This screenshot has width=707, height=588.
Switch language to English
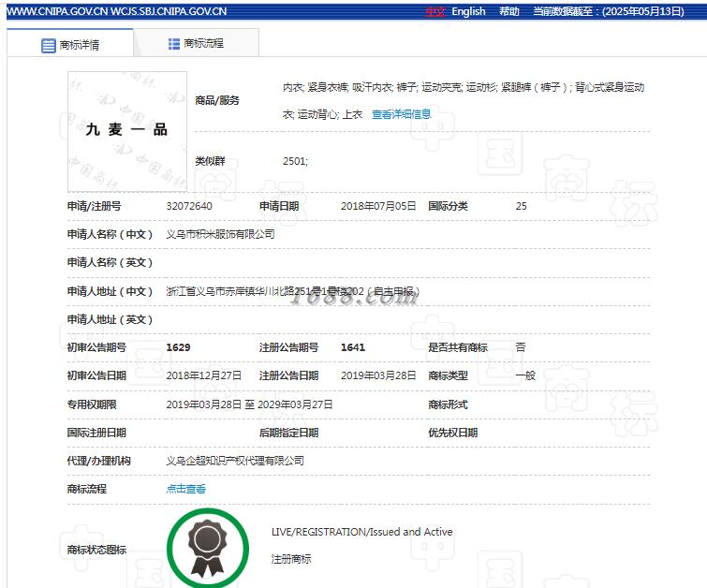click(468, 12)
